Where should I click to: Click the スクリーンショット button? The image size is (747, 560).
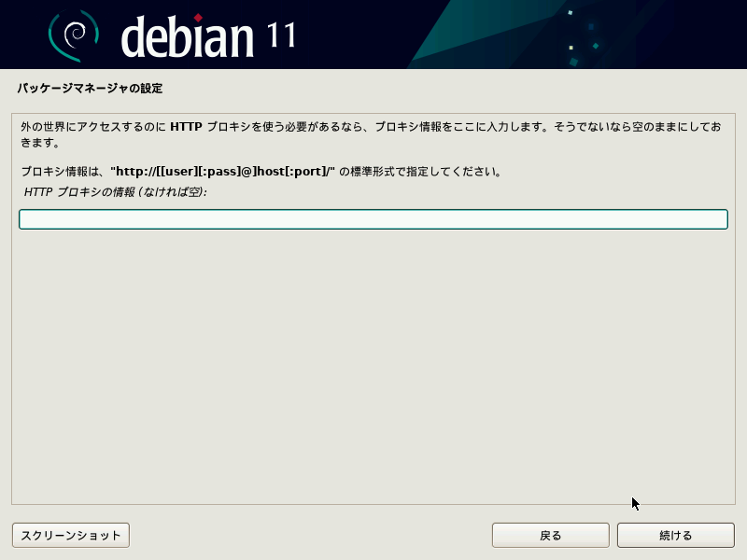click(71, 535)
